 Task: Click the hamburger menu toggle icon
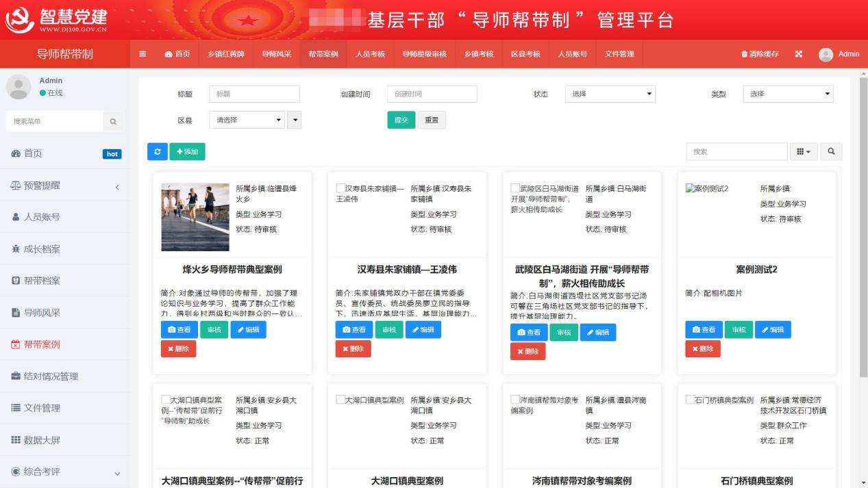(142, 54)
